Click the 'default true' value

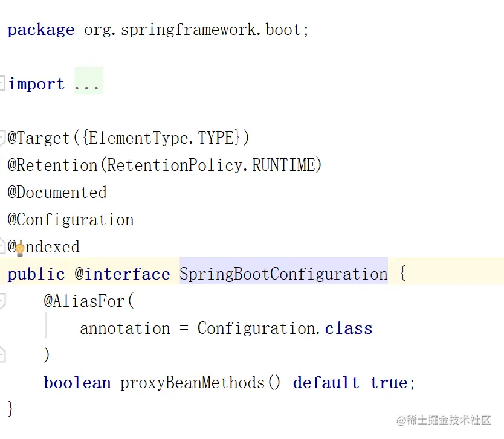351,383
